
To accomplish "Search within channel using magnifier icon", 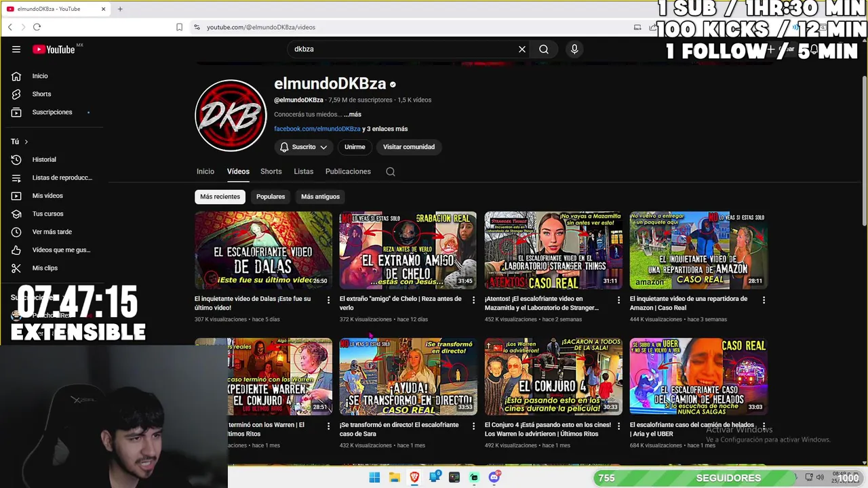I will pos(391,171).
